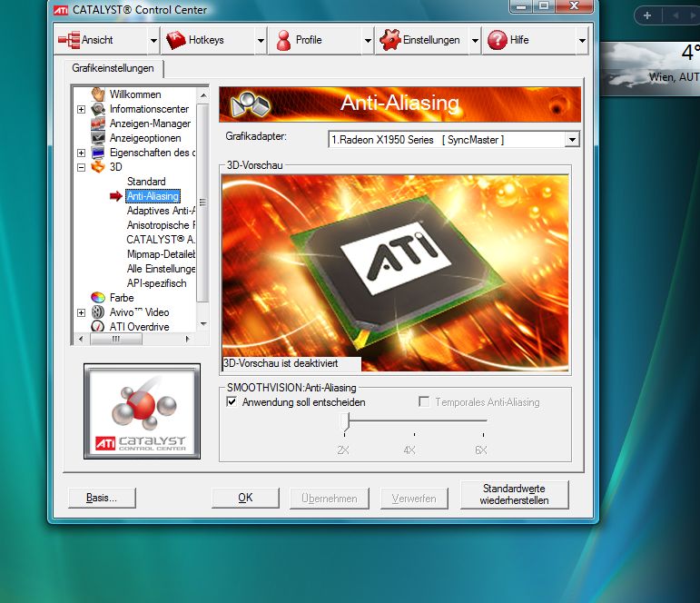The height and width of the screenshot is (603, 700).
Task: Click tree horizontal scrollbar left arrow
Action: [81, 339]
